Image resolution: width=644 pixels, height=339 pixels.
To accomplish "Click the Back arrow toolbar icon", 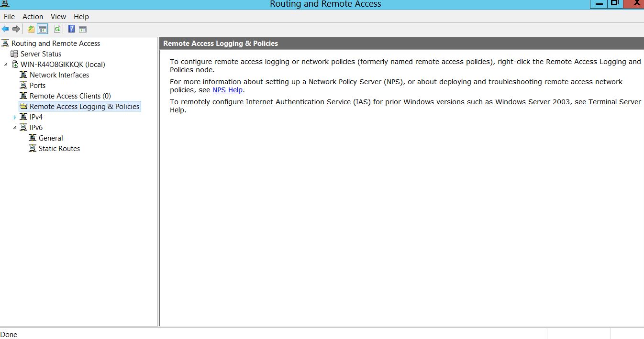I will (6, 29).
